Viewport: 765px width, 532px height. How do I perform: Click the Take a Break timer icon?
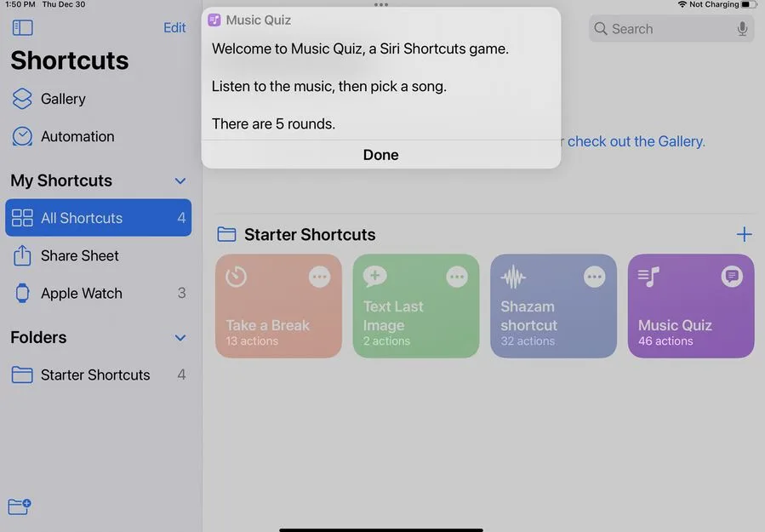coord(236,277)
